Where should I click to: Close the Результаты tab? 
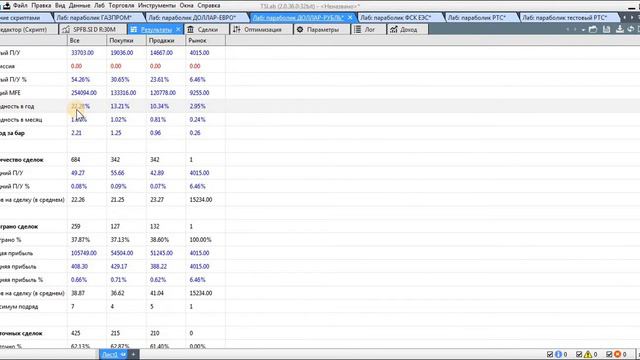click(x=178, y=29)
